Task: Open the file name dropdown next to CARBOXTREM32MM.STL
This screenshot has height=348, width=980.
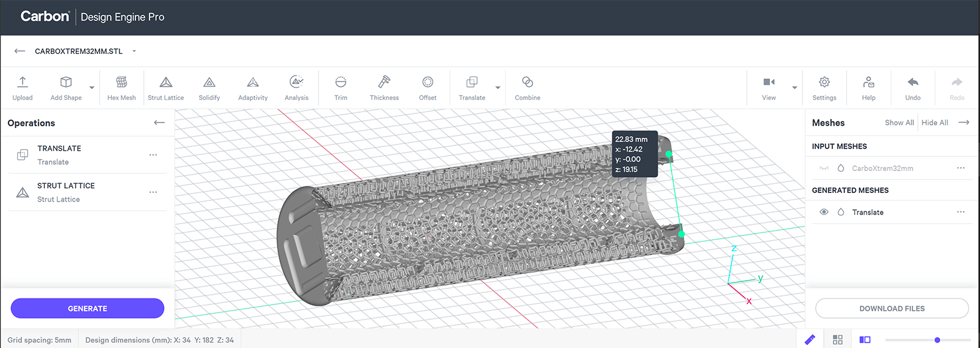Action: pyautogui.click(x=134, y=51)
